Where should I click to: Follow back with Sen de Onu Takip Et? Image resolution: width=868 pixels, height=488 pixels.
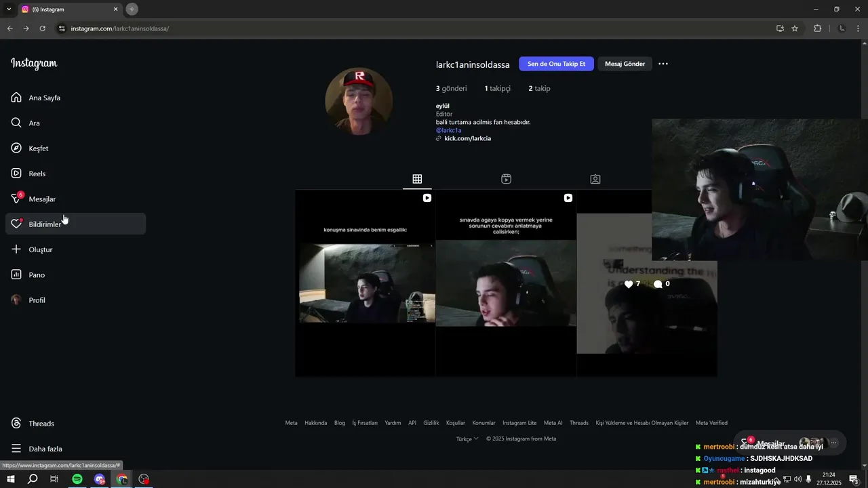[x=556, y=64]
